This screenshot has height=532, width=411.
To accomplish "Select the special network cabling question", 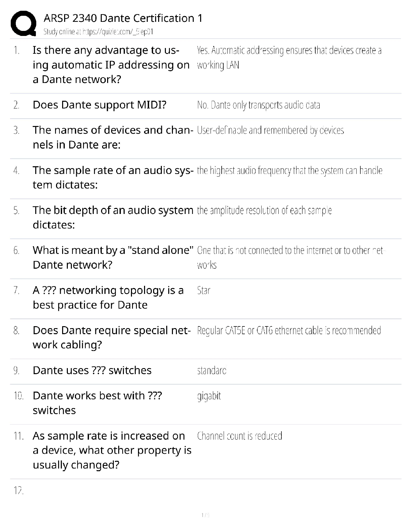I will click(x=111, y=337).
